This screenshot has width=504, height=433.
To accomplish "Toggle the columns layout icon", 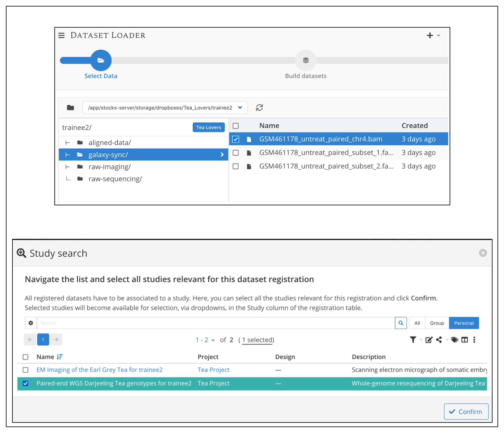I will point(465,340).
